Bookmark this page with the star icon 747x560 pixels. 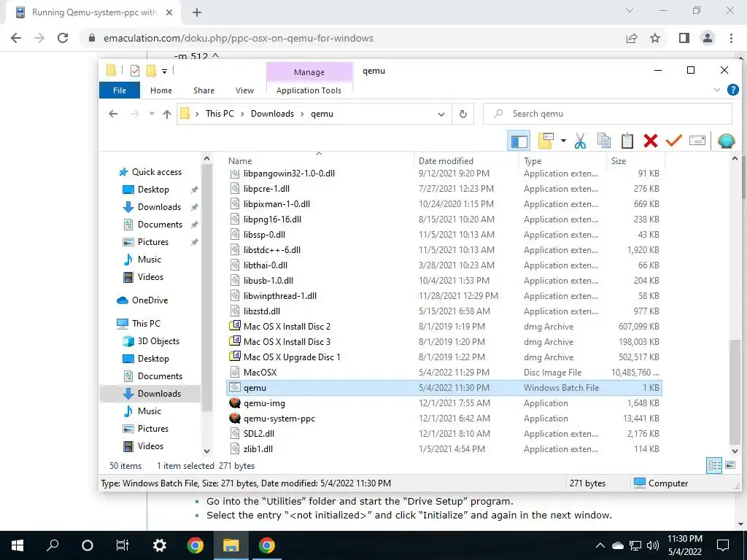(x=655, y=38)
